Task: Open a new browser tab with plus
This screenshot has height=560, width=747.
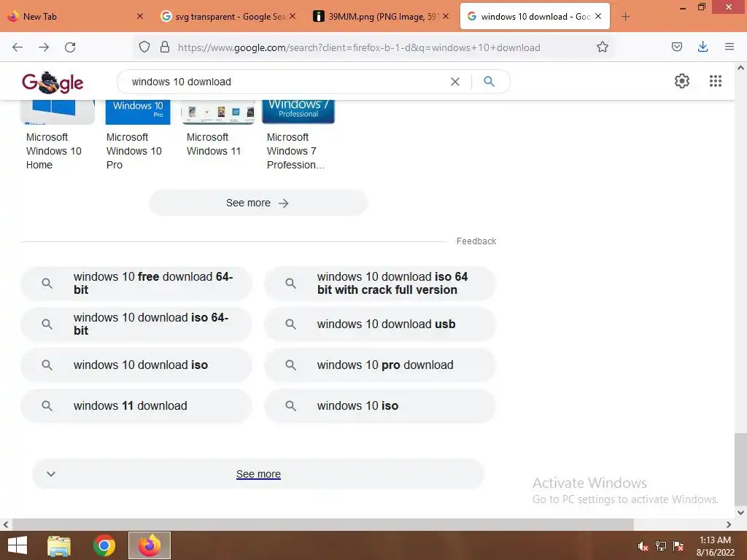Action: click(x=625, y=17)
